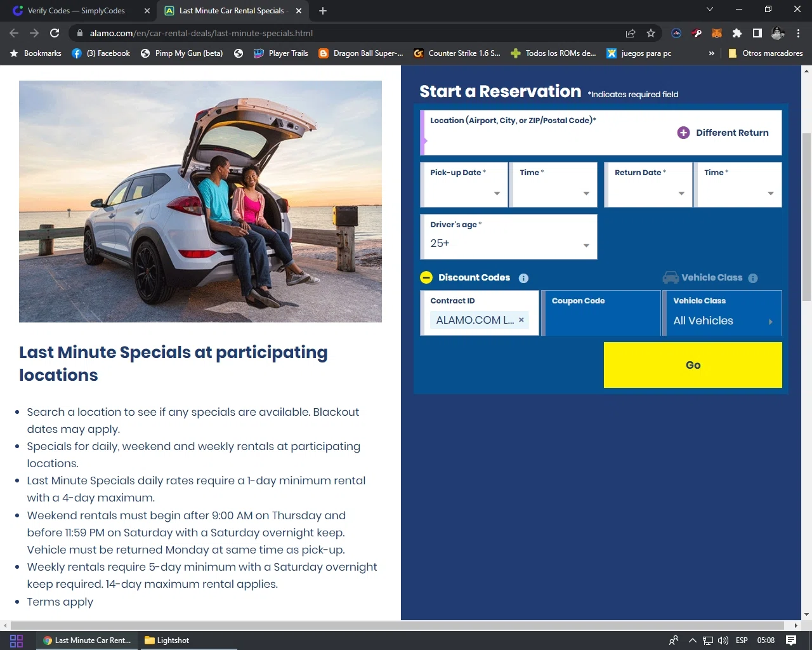Open the Bookmarks star entry in bookmarks bar

pyautogui.click(x=36, y=53)
